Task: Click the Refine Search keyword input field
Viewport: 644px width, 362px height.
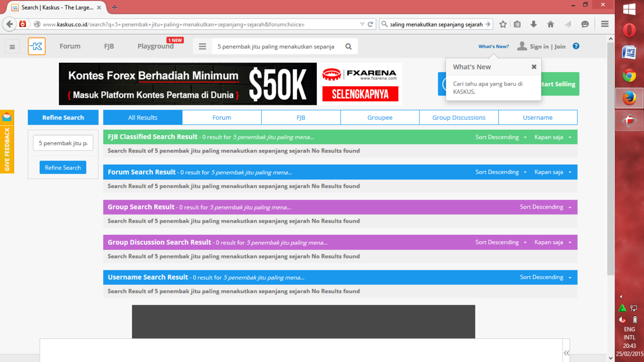Action: 63,143
